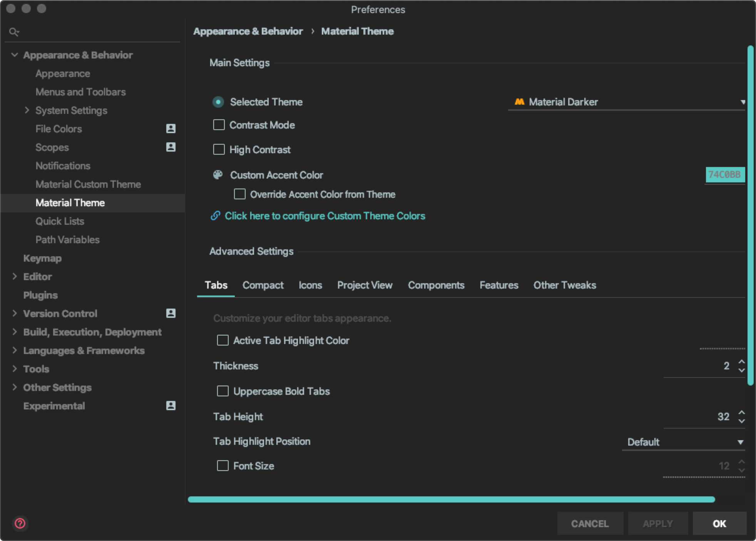756x541 pixels.
Task: Increase Tab Height with the up arrow
Action: tap(741, 412)
